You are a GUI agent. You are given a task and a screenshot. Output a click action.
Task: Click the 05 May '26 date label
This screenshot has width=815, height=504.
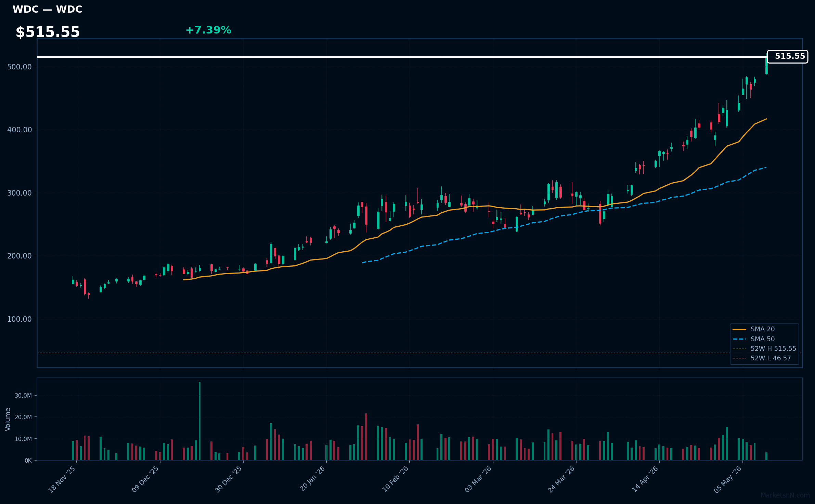pos(728,479)
